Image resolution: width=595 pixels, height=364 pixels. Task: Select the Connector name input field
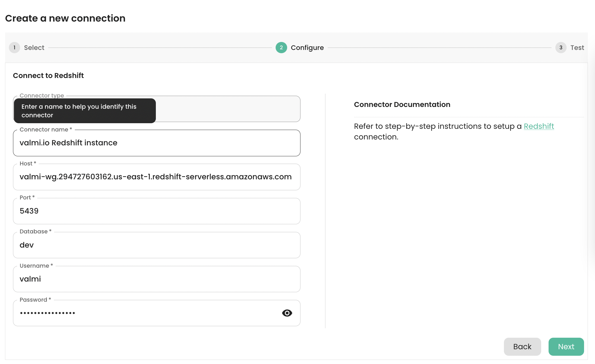click(x=157, y=143)
